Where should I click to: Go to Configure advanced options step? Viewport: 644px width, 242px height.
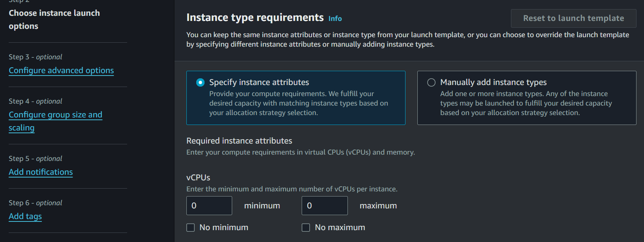[61, 70]
